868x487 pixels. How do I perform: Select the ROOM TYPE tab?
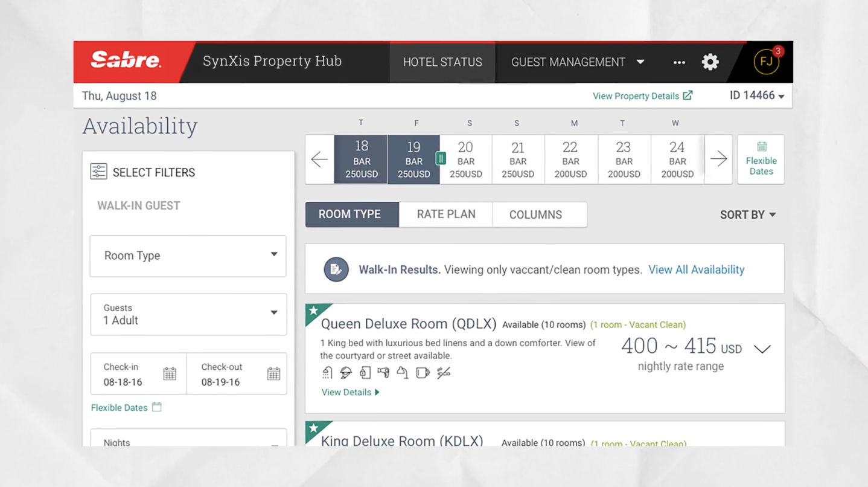pyautogui.click(x=352, y=214)
